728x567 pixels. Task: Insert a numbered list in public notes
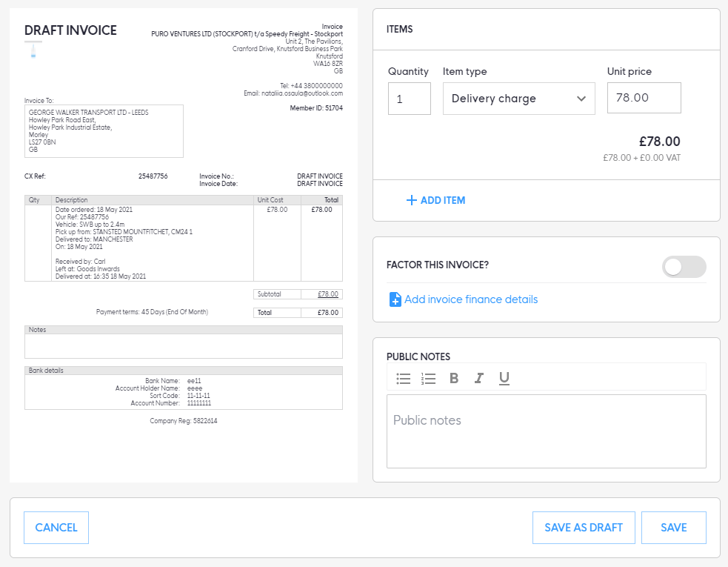pos(428,378)
